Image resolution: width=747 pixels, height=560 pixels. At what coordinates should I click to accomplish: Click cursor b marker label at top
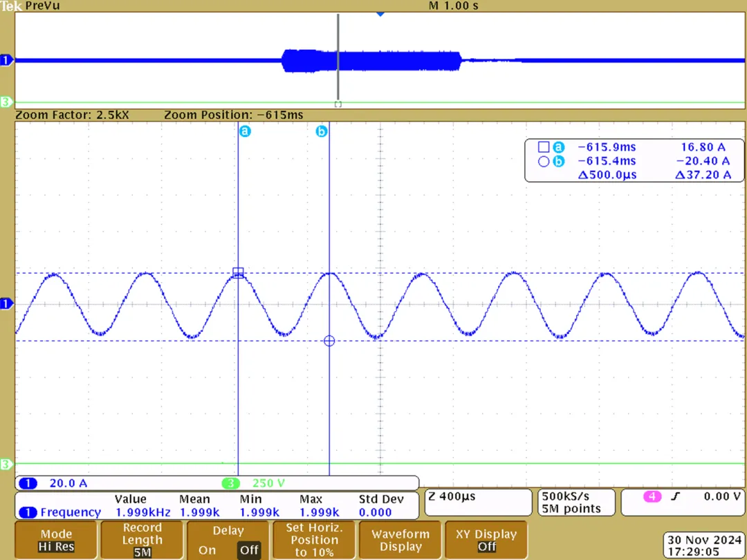322,131
